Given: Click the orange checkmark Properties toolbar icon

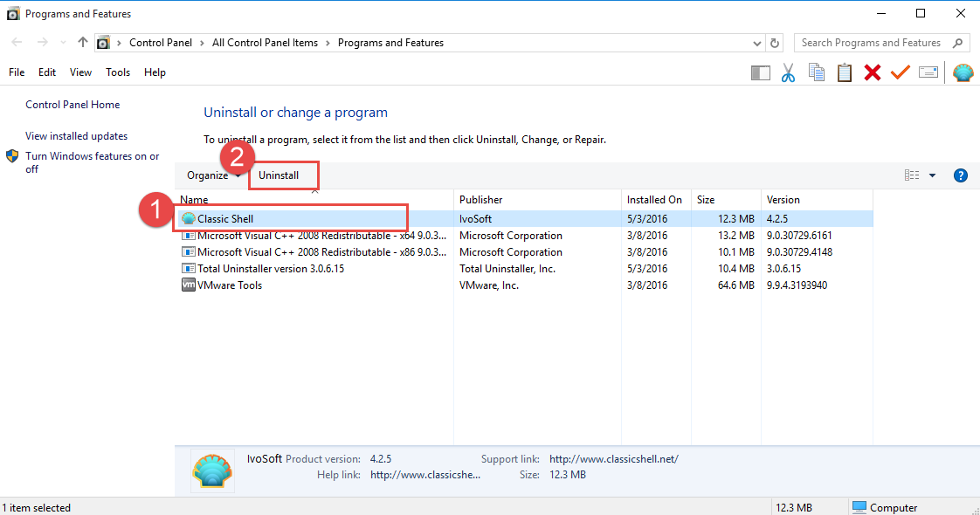Looking at the screenshot, I should pyautogui.click(x=900, y=72).
